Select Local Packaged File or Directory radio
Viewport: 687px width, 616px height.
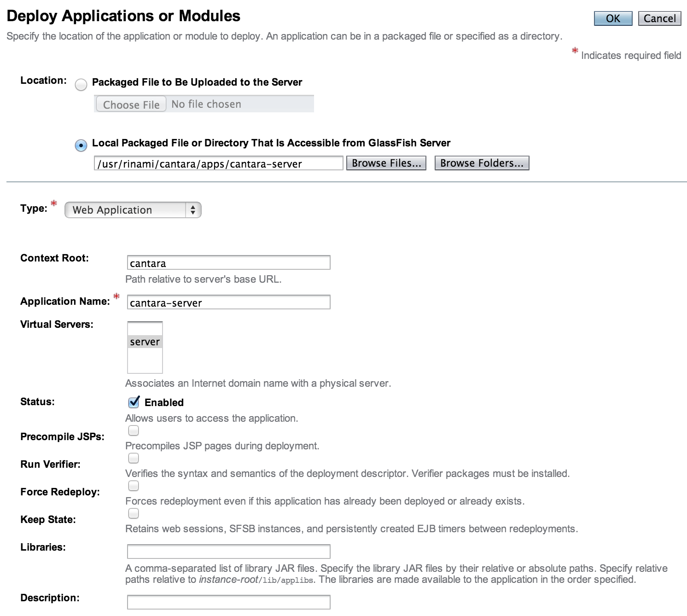pos(81,145)
